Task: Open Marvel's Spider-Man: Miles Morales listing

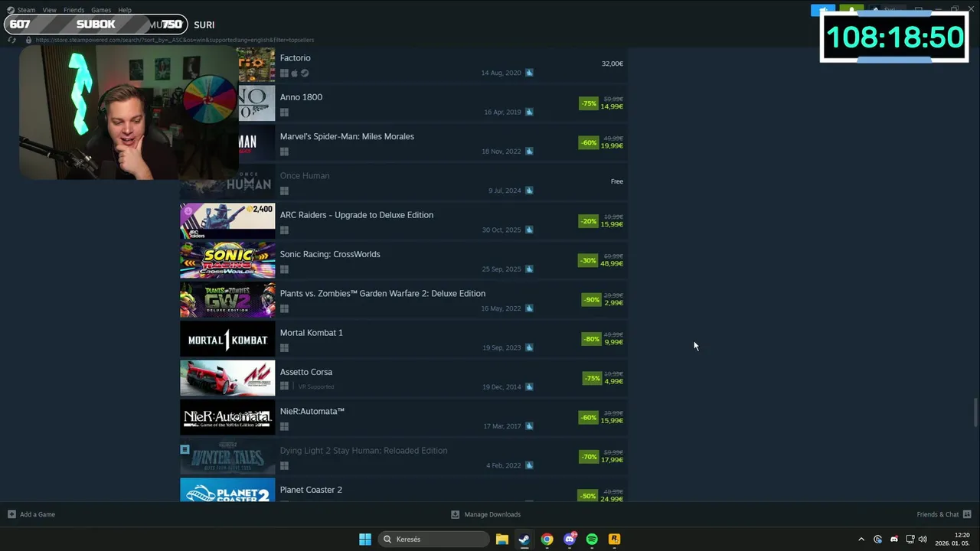Action: click(x=347, y=136)
